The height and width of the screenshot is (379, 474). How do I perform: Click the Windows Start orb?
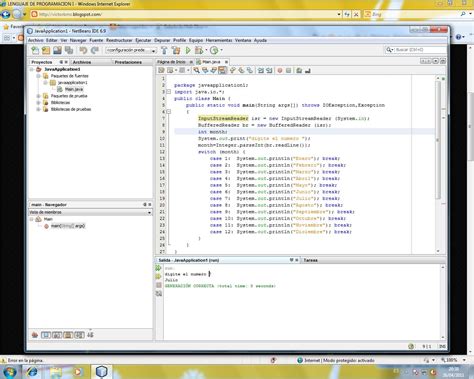(9, 372)
